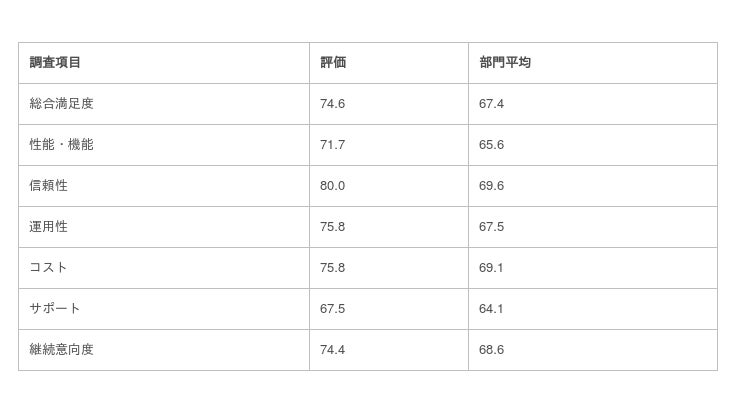Select the 69.1 department average cell
This screenshot has width=740, height=411.
491,268
